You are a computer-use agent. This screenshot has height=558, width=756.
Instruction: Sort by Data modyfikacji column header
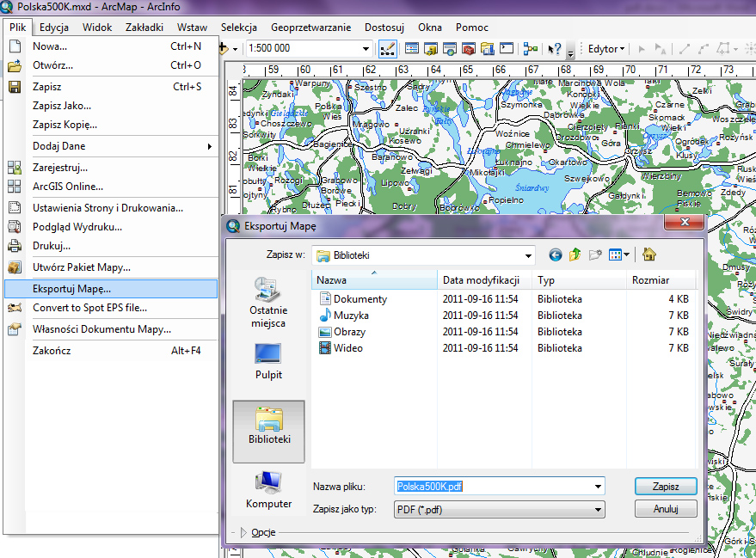point(484,280)
